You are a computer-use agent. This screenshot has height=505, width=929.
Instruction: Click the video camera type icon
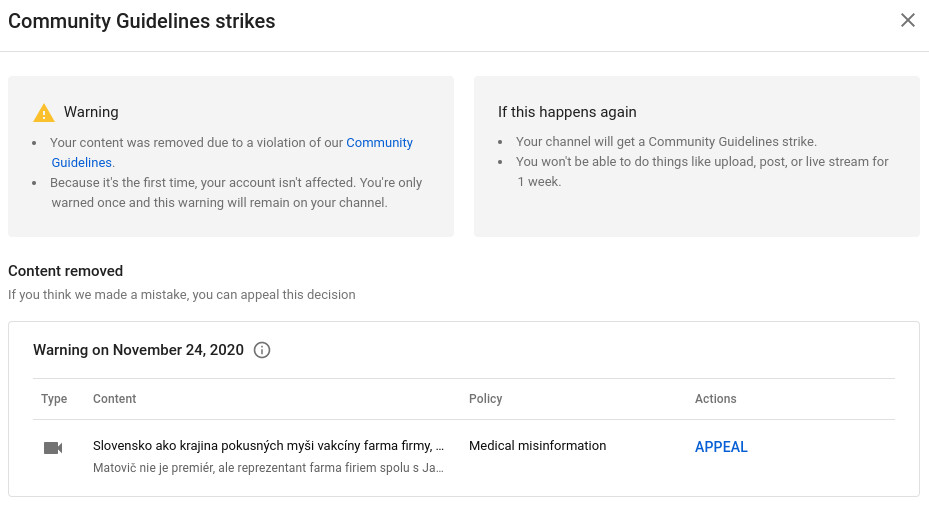pos(53,447)
